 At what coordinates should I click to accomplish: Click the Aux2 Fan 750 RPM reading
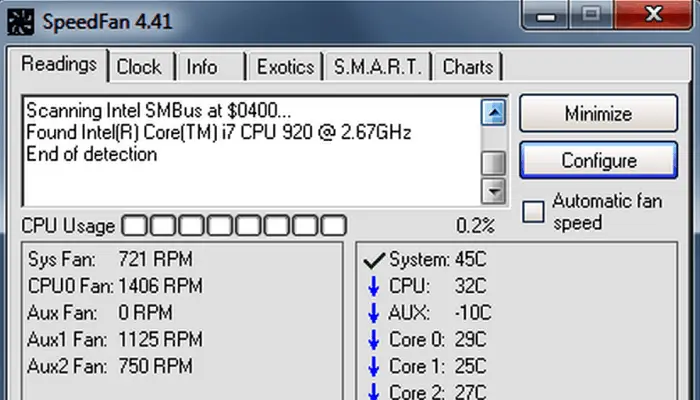110,366
